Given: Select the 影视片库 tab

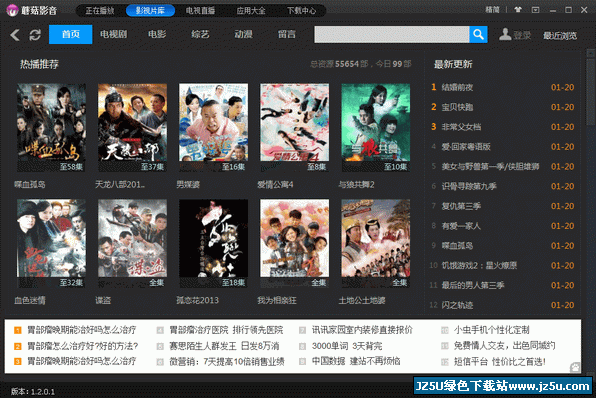Looking at the screenshot, I should coord(150,11).
